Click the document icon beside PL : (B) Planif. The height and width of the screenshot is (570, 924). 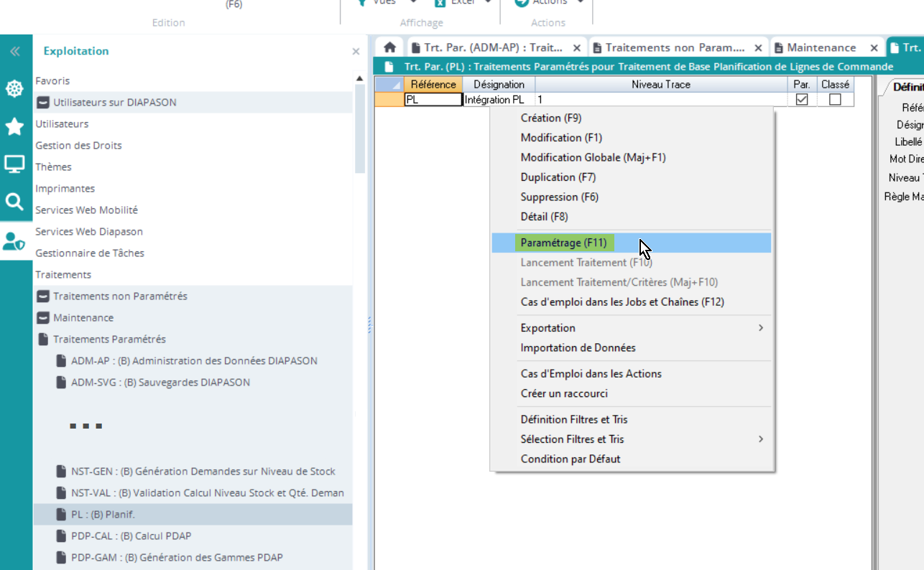pyautogui.click(x=61, y=514)
